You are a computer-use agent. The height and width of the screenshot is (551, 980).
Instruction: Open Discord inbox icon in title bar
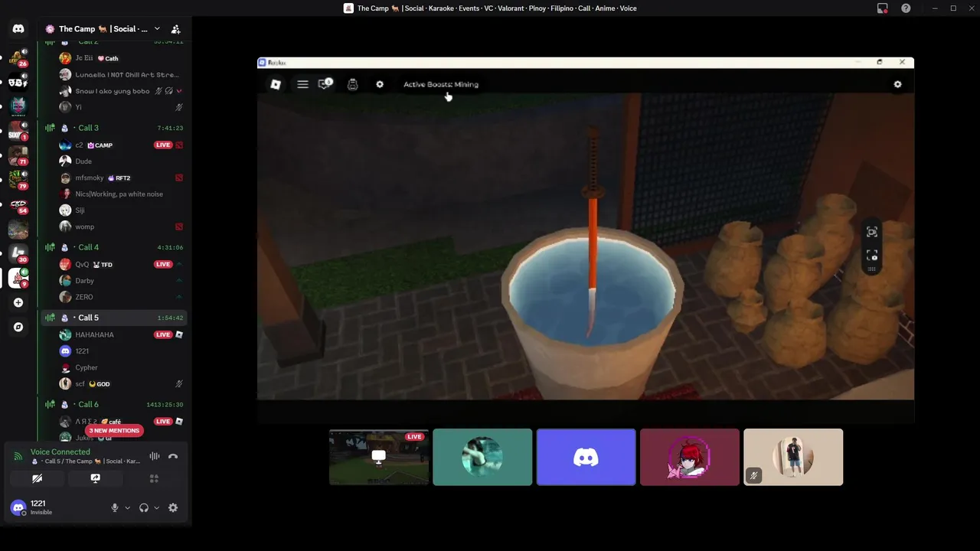(883, 8)
